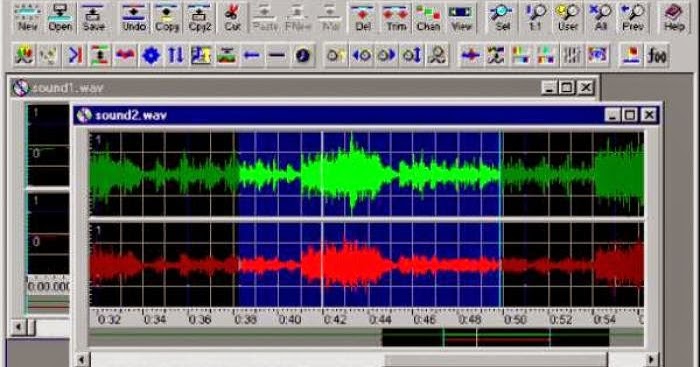The height and width of the screenshot is (367, 700).
Task: Click the flat line Silence icon
Action: click(277, 55)
